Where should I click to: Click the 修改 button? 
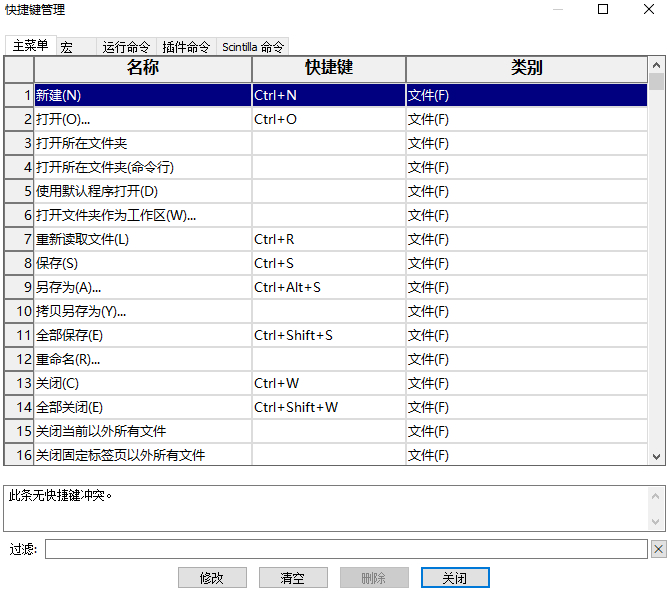(x=212, y=577)
